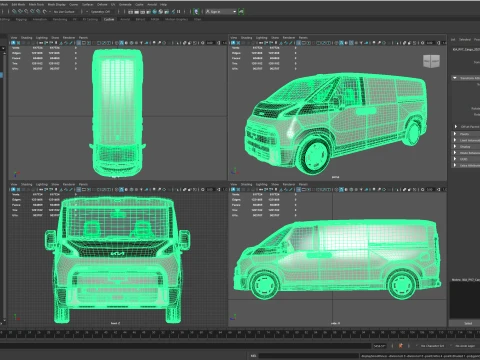Click the Snap to points icon
This screenshot has width=480, height=360.
26,11
